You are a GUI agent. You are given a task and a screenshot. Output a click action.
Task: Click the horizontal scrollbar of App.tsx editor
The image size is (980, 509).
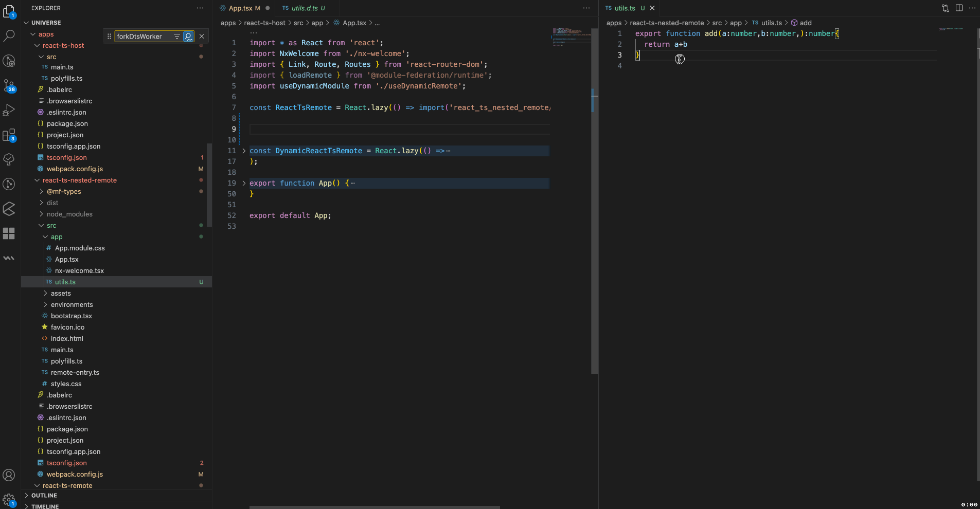pos(375,507)
